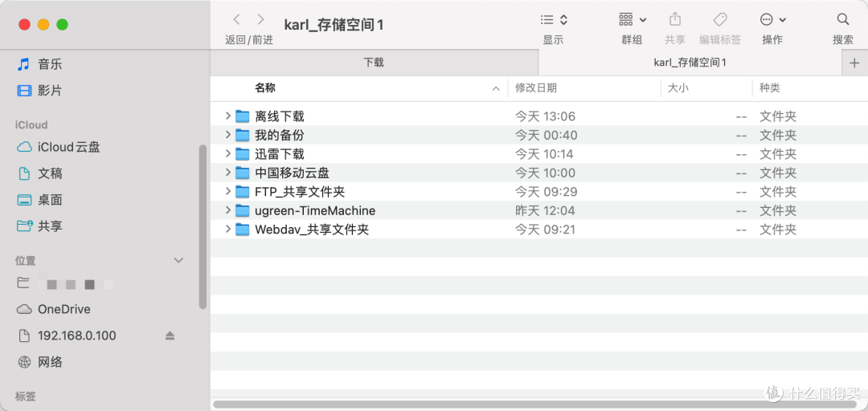Select the Webdav_共享文件夹 name
868x411 pixels.
point(312,230)
